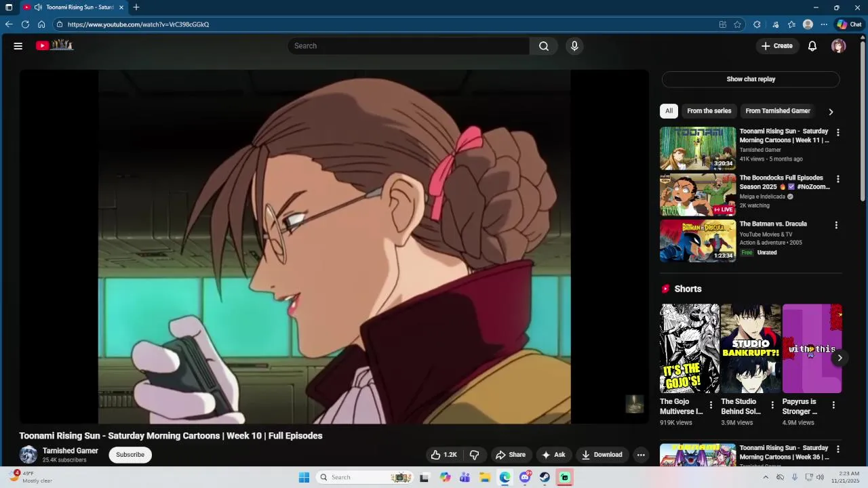Image resolution: width=868 pixels, height=488 pixels.
Task: Like the video (1.2K)
Action: [444, 455]
